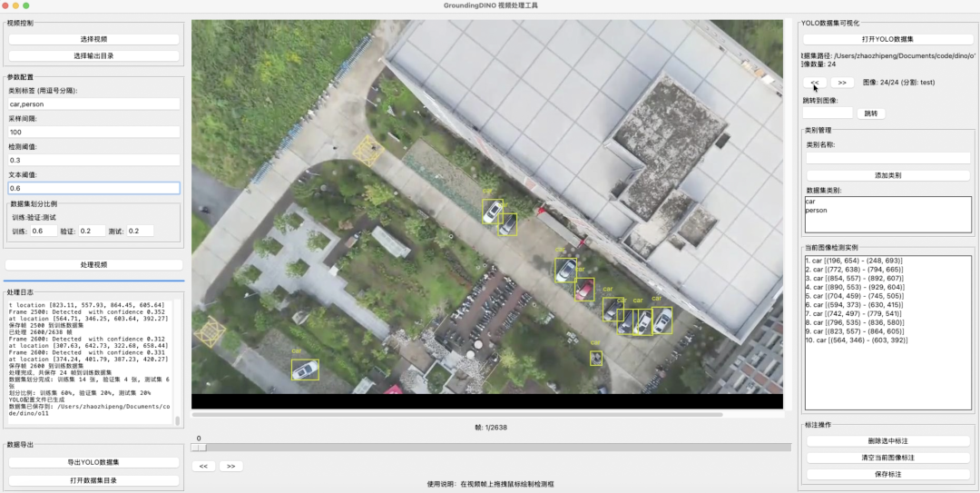Click the 导出YOLO数据集 button
The width and height of the screenshot is (980, 493).
pos(93,462)
